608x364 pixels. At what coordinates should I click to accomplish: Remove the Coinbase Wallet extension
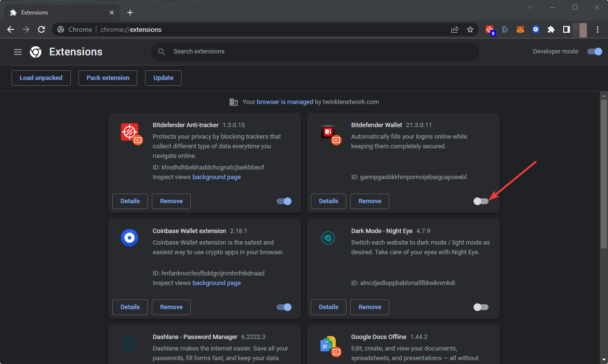pyautogui.click(x=172, y=307)
